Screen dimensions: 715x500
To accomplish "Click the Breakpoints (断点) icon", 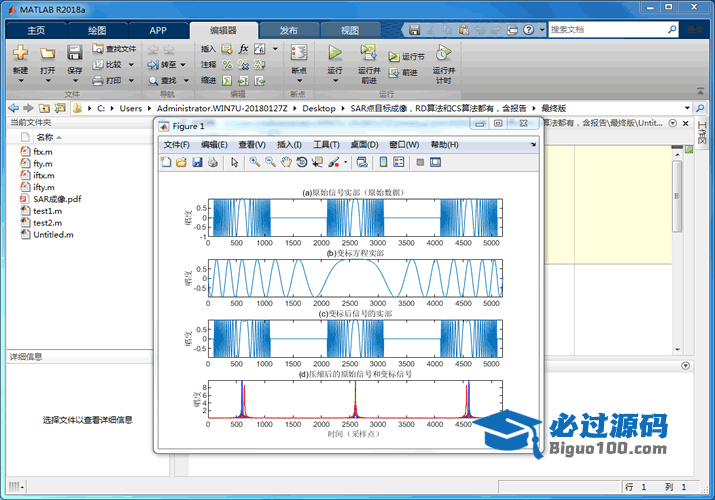I will click(x=299, y=53).
